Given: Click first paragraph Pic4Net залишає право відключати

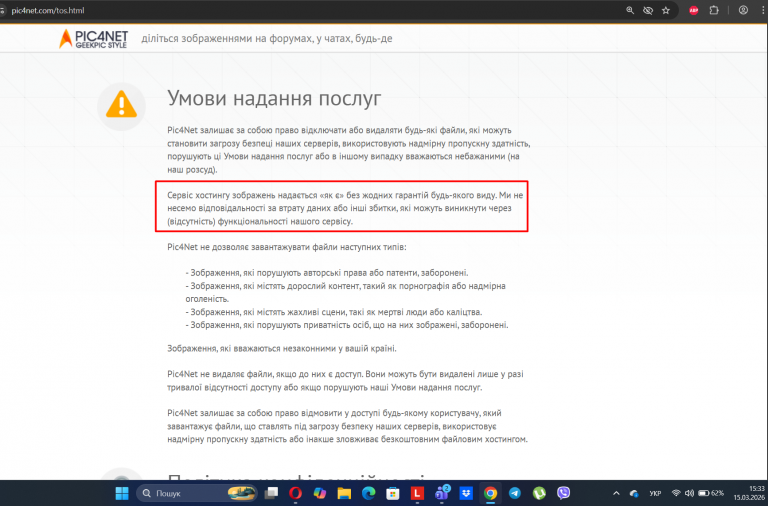Looking at the screenshot, I should coord(349,150).
